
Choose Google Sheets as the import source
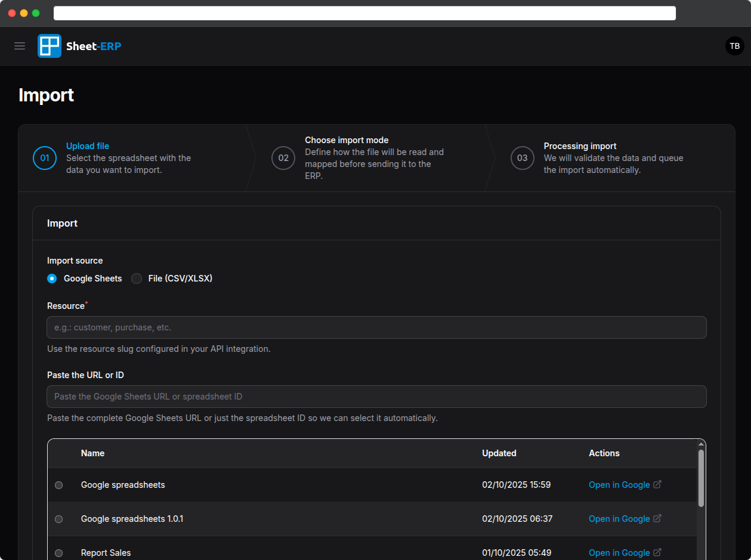(x=52, y=279)
